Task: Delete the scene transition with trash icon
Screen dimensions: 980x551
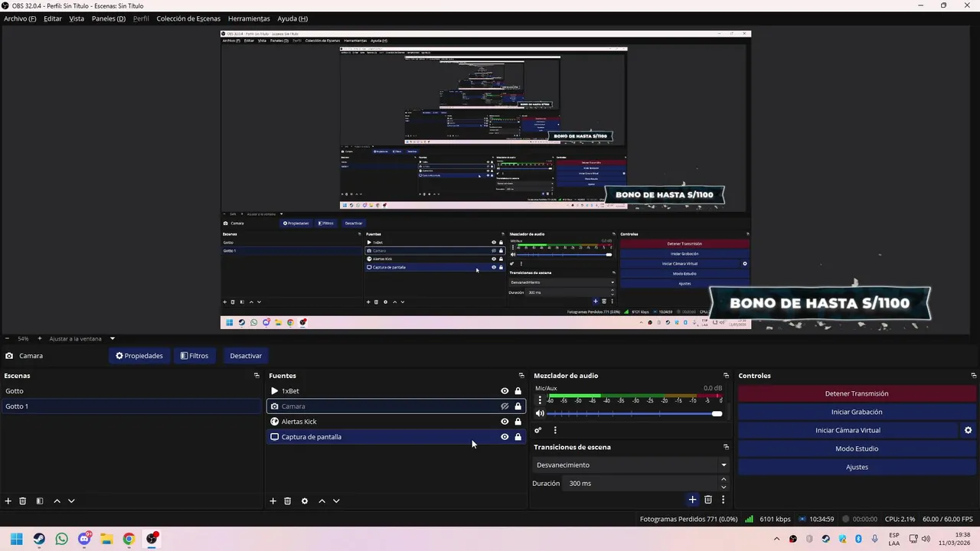Action: click(708, 500)
